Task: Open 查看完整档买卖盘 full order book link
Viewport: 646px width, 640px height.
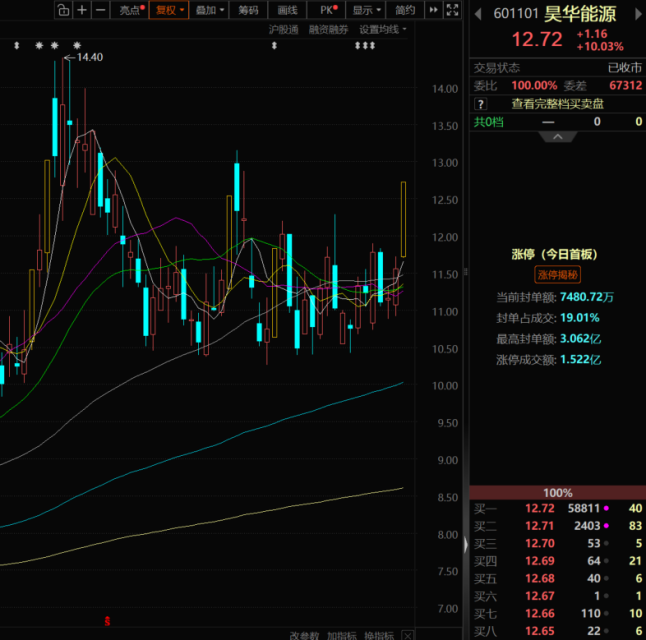Action: [557, 104]
